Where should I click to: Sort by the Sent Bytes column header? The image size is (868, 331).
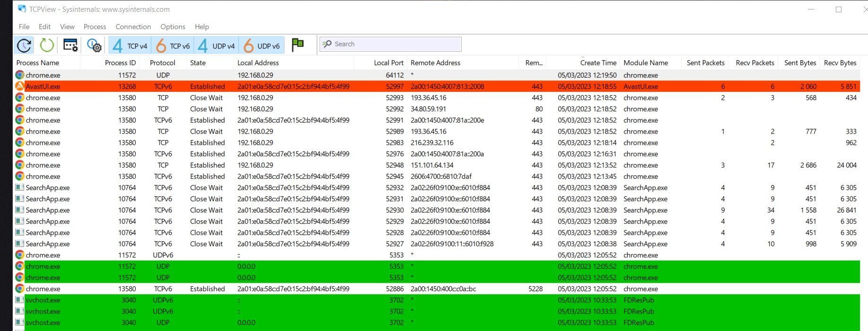pos(800,63)
